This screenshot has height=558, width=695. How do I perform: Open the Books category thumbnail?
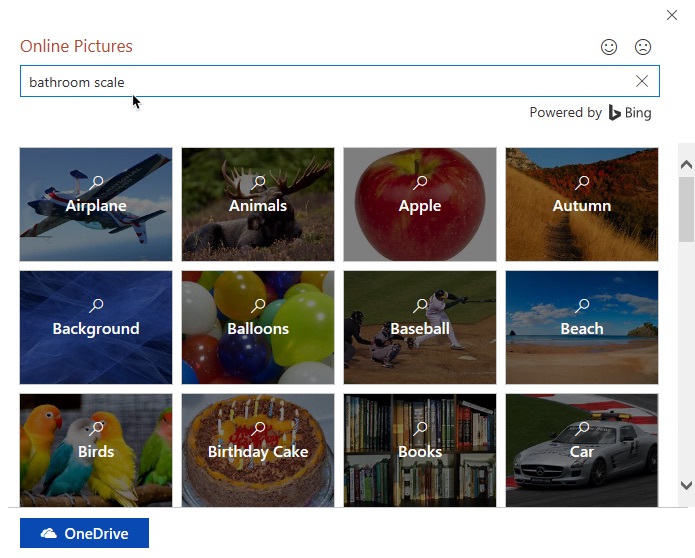(x=420, y=450)
